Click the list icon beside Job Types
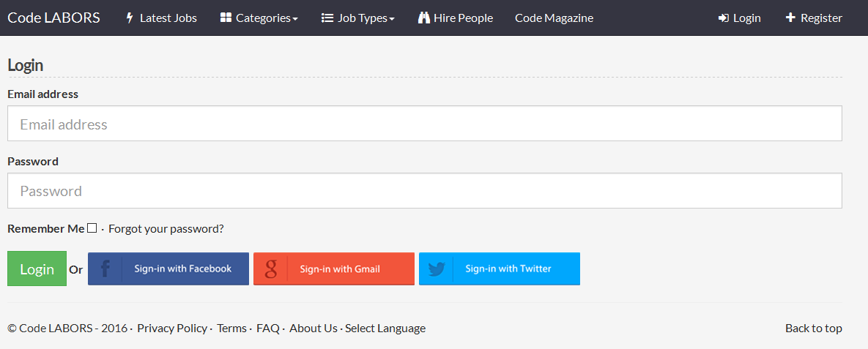The width and height of the screenshot is (868, 349). click(327, 18)
